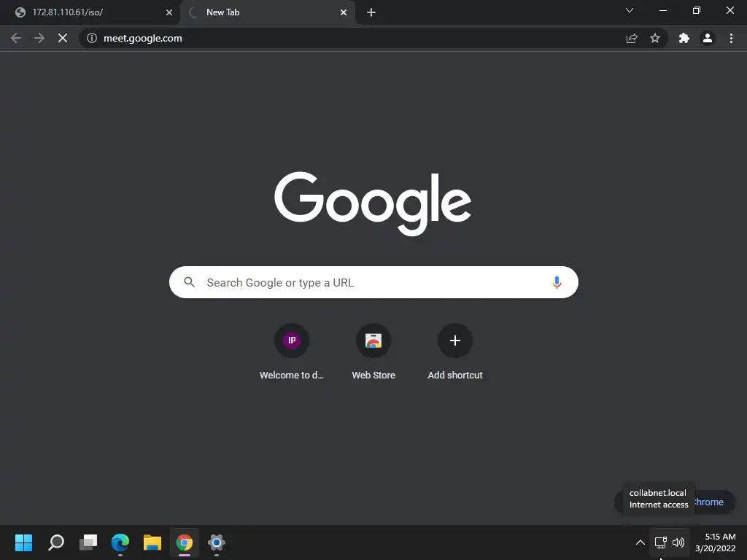Close the New Tab tab
747x560 pixels.
(344, 12)
